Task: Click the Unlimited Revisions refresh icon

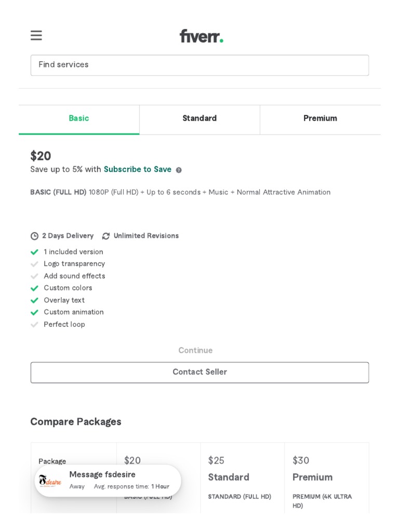Action: (x=106, y=236)
